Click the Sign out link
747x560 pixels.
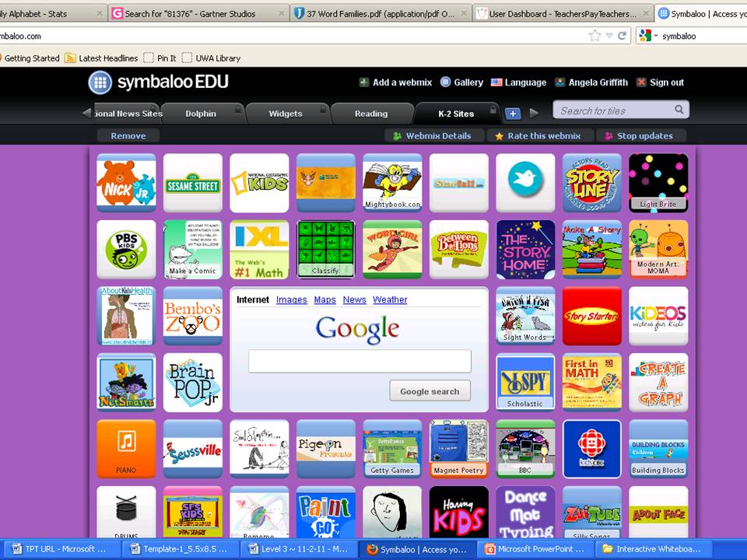click(x=661, y=82)
